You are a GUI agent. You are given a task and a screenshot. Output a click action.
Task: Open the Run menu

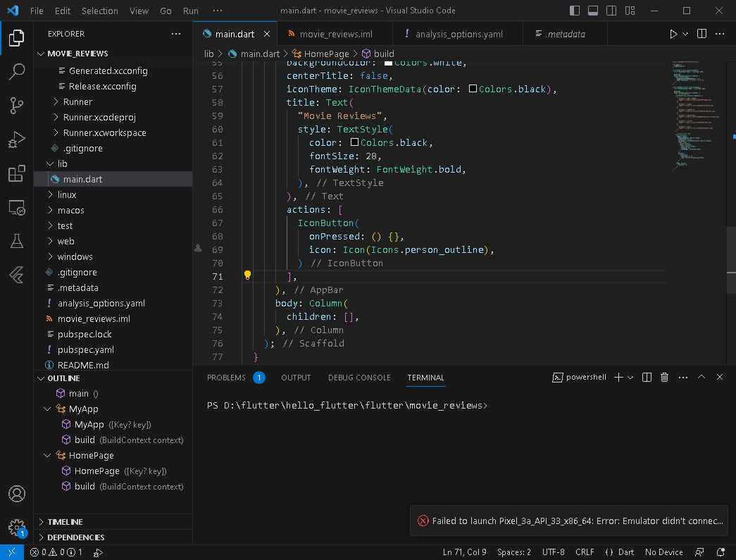pos(191,11)
